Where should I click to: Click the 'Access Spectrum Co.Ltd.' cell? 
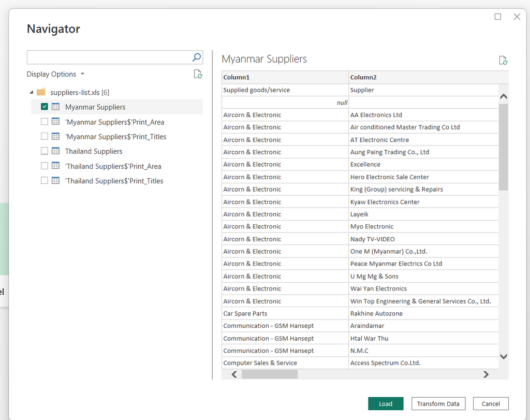pyautogui.click(x=423, y=363)
